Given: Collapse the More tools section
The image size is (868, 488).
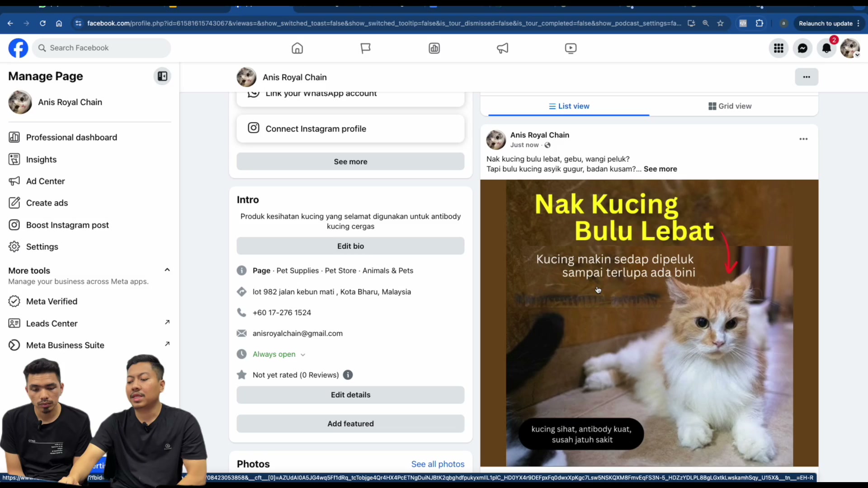Looking at the screenshot, I should [x=167, y=270].
